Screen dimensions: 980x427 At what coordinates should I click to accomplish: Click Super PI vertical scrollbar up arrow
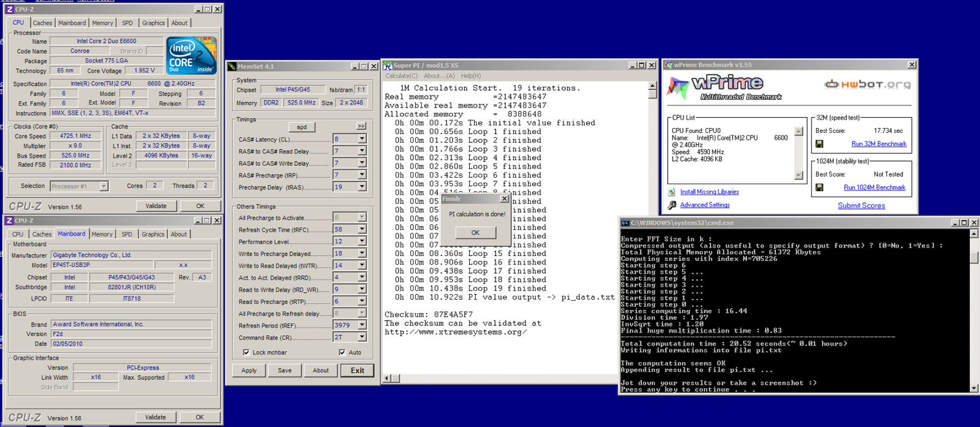point(652,86)
